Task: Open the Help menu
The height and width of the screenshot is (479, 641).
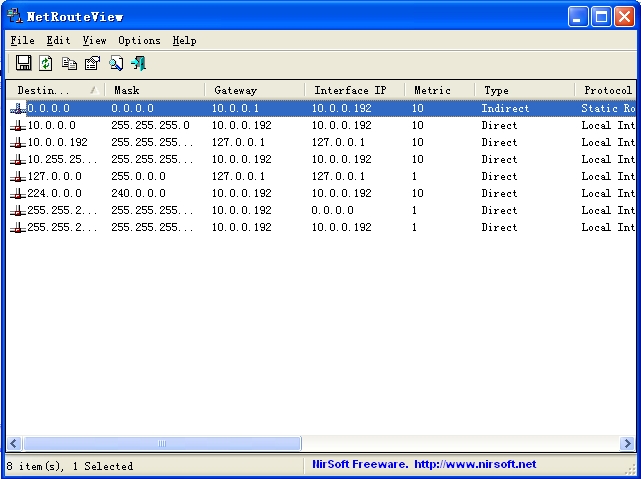Action: click(184, 40)
